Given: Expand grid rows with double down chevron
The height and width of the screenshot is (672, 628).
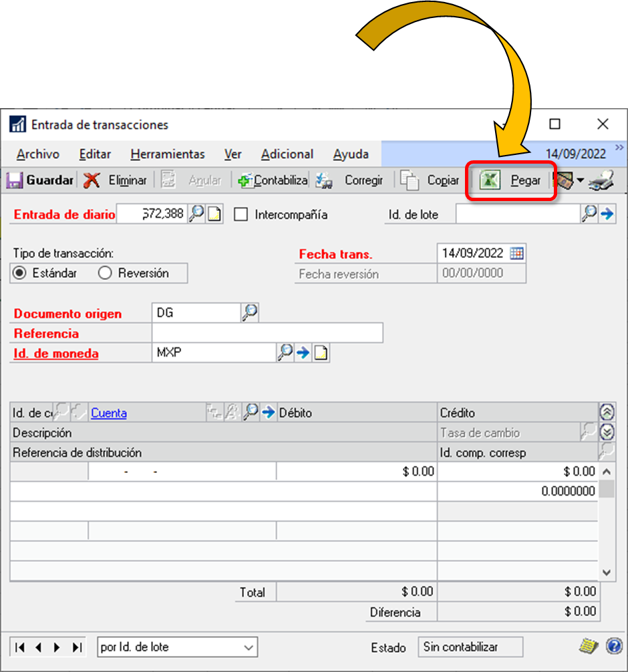Looking at the screenshot, I should [x=607, y=432].
